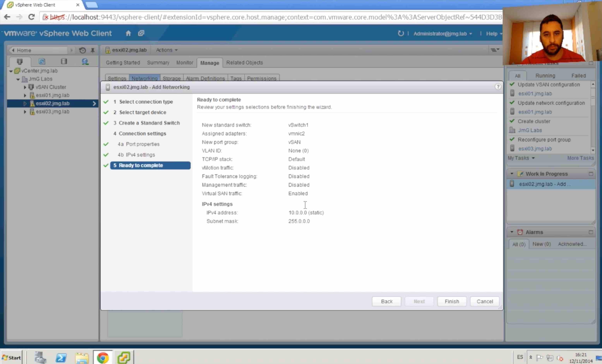The width and height of the screenshot is (602, 364).
Task: Open esxi03.jmg.lab link in Recent Tasks
Action: click(535, 149)
